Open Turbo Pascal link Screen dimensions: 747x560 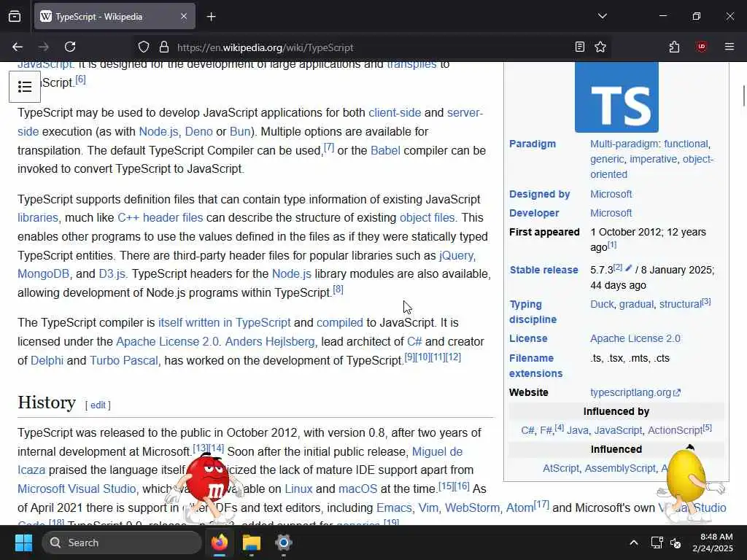(124, 360)
